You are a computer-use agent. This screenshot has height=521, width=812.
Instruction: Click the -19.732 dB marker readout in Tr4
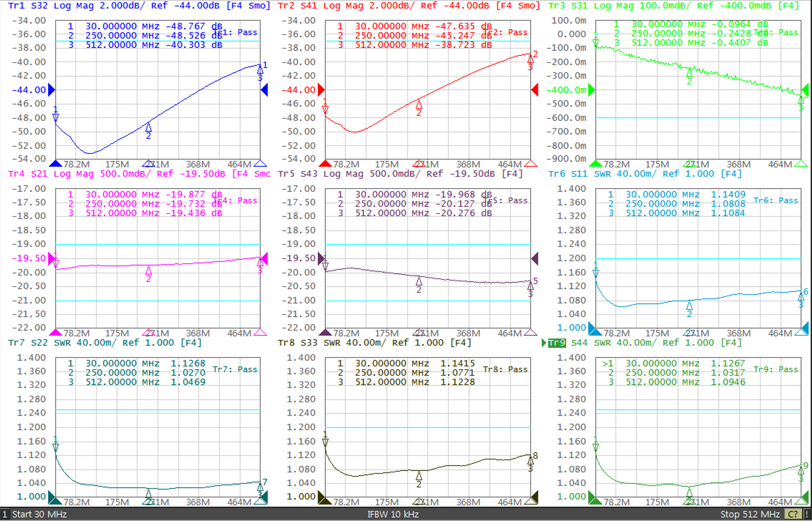tap(193, 204)
